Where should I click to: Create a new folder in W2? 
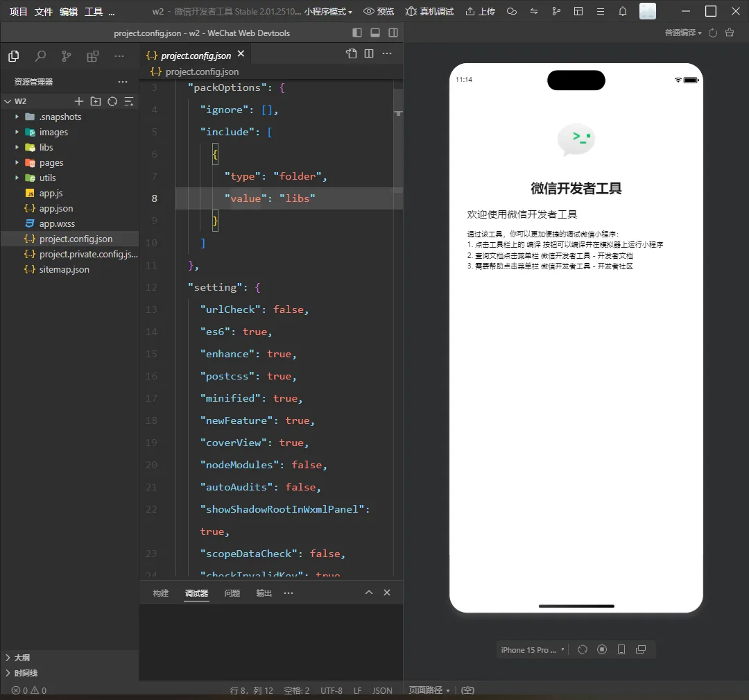[x=96, y=101]
